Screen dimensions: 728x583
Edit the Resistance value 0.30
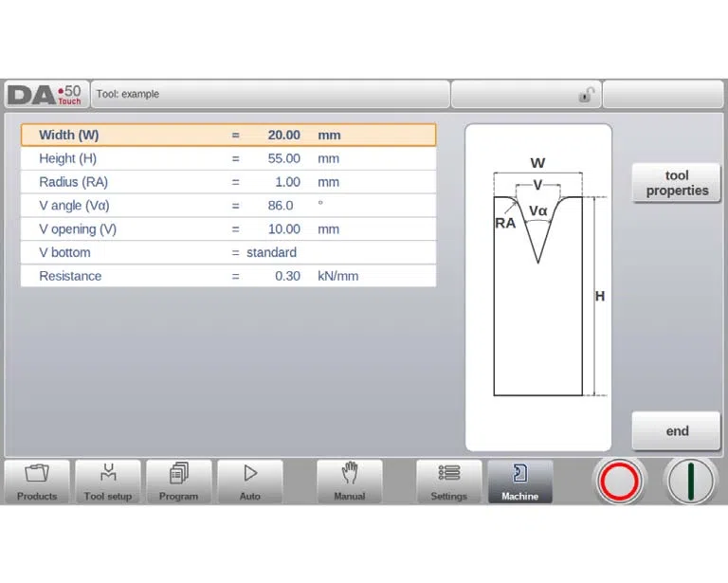287,276
